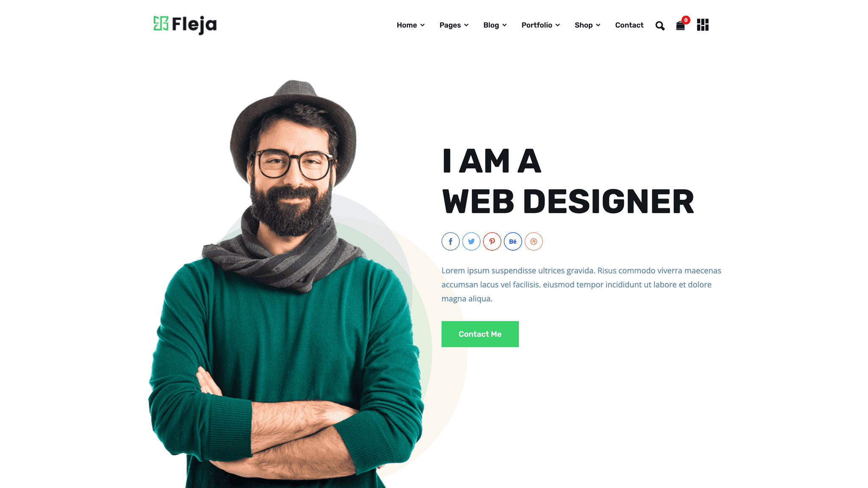Screen dimensions: 868x488
Task: Expand the Pages dropdown menu
Action: [453, 25]
